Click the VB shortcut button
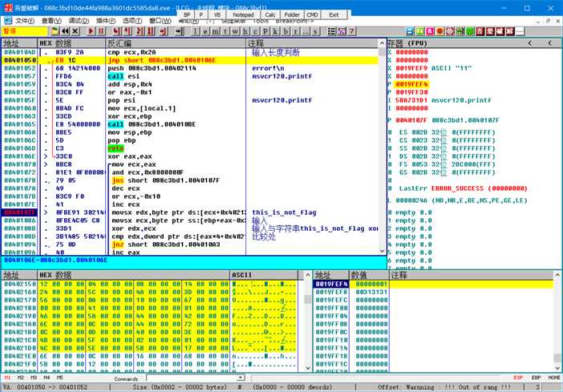563x392 pixels. click(x=217, y=14)
